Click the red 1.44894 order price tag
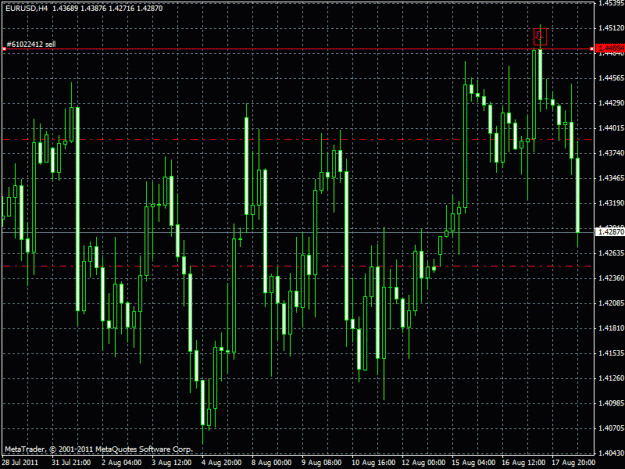 tap(610, 49)
